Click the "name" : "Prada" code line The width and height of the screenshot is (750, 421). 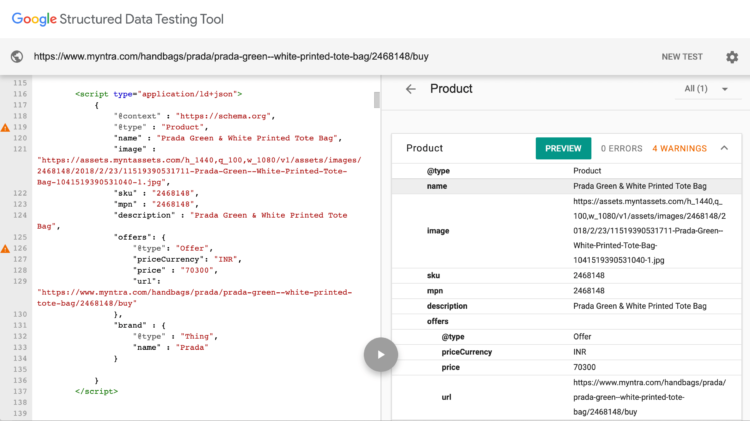click(x=170, y=347)
